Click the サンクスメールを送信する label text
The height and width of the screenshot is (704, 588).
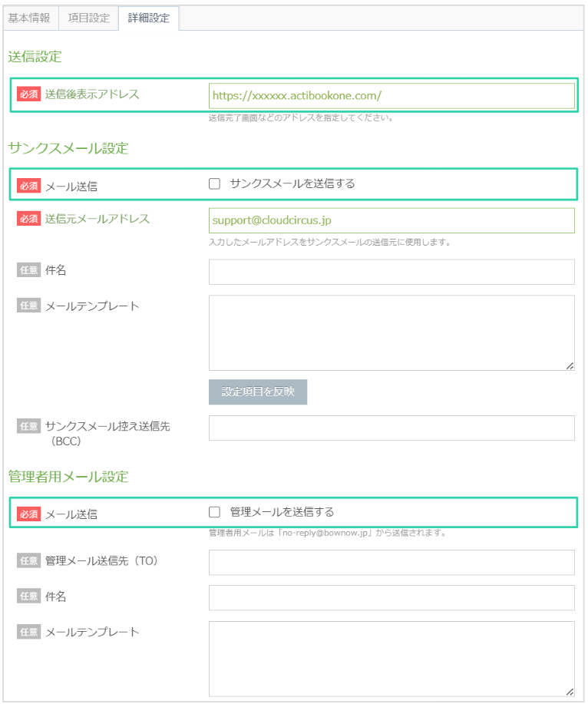click(292, 183)
